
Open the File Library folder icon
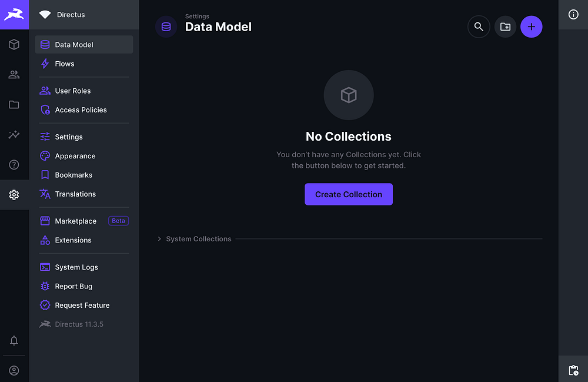coord(14,105)
